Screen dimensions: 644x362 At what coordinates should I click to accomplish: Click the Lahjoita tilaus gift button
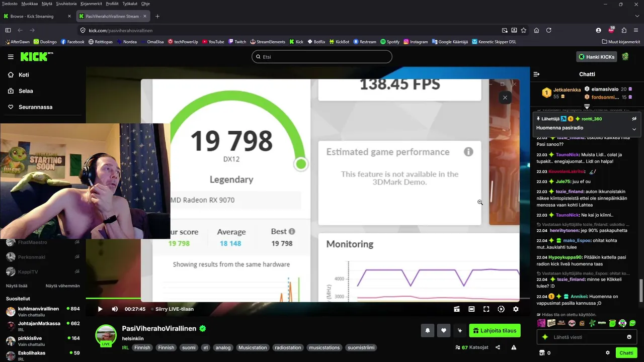495,330
